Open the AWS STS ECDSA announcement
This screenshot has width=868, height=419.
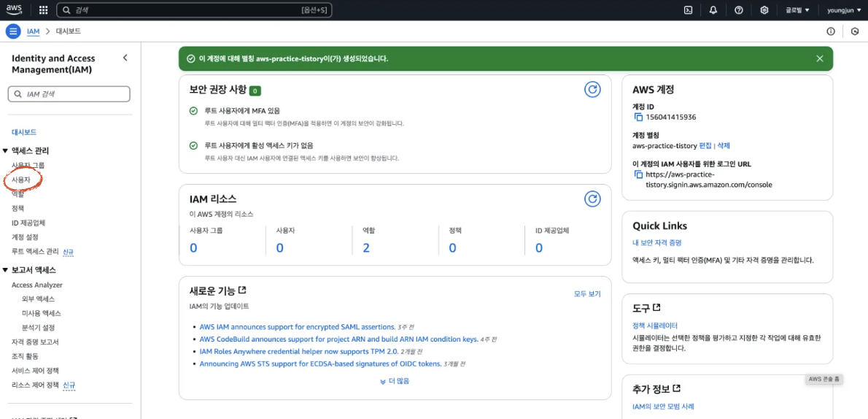click(320, 364)
